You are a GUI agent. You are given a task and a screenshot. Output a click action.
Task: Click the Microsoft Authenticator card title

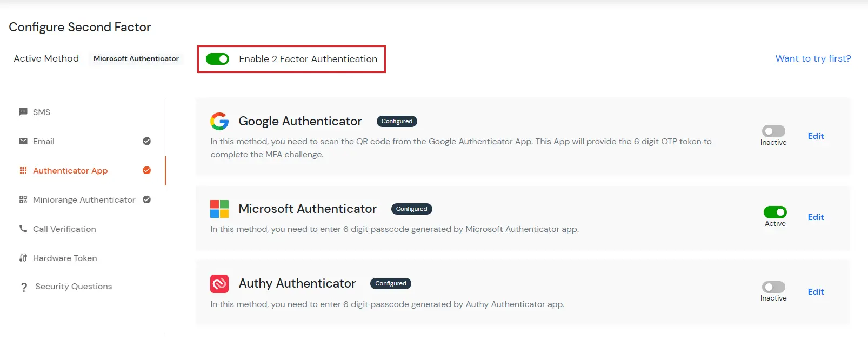click(x=308, y=209)
